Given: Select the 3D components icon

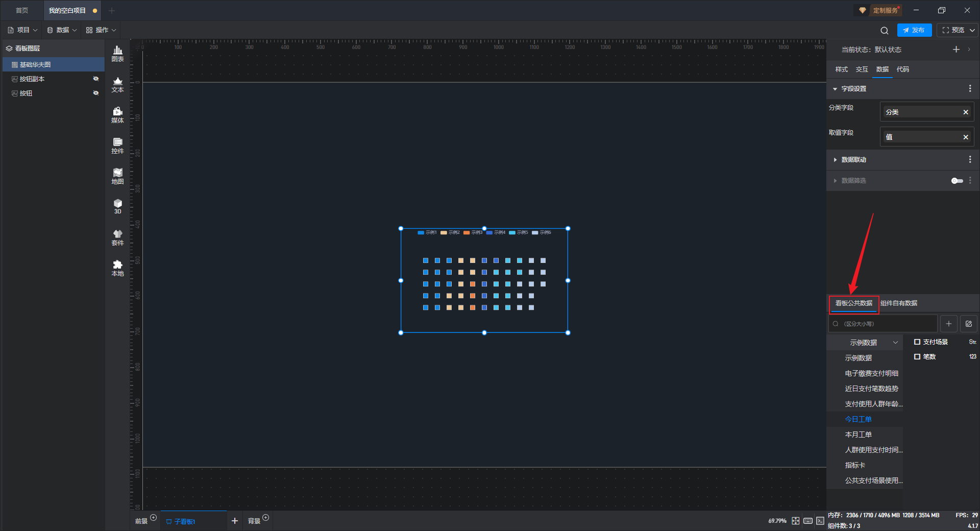Looking at the screenshot, I should pos(117,206).
